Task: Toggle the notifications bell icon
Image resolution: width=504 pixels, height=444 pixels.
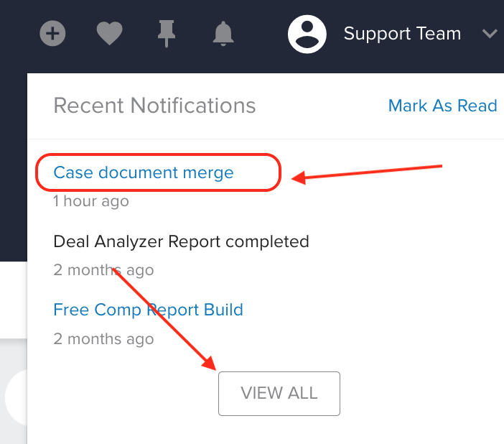Action: tap(223, 34)
